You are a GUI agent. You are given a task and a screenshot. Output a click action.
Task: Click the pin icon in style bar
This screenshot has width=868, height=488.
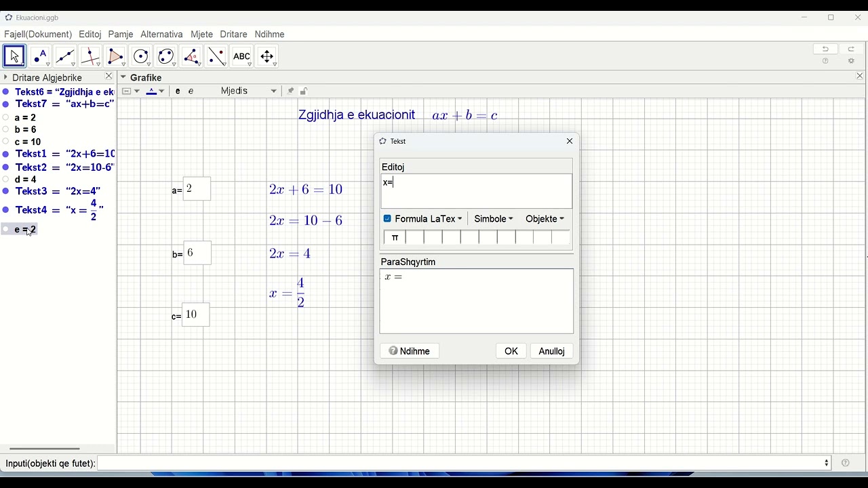point(290,91)
